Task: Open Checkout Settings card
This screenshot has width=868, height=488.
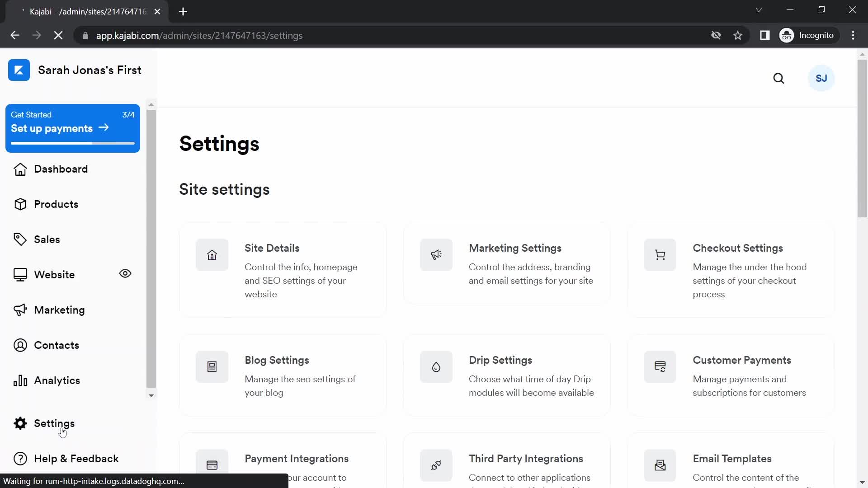Action: [x=731, y=270]
